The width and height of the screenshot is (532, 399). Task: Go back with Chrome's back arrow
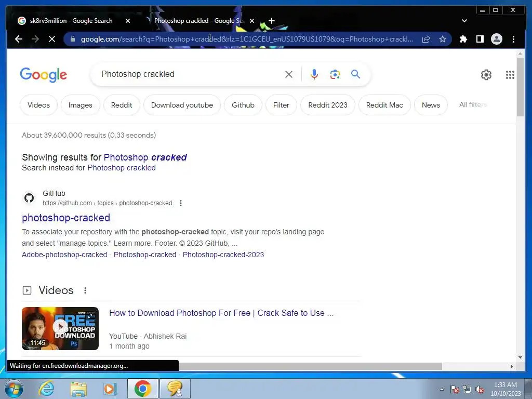point(19,39)
